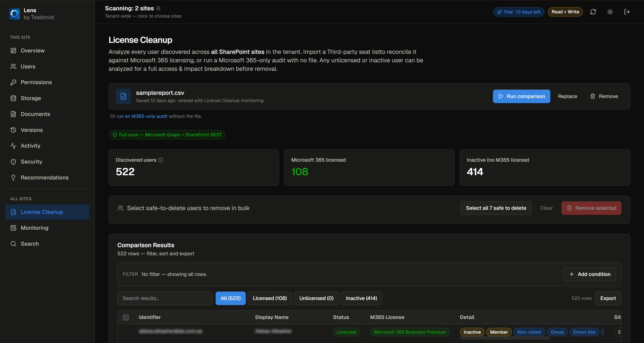The image size is (644, 343).
Task: Navigate to Documents
Action: 47,114
